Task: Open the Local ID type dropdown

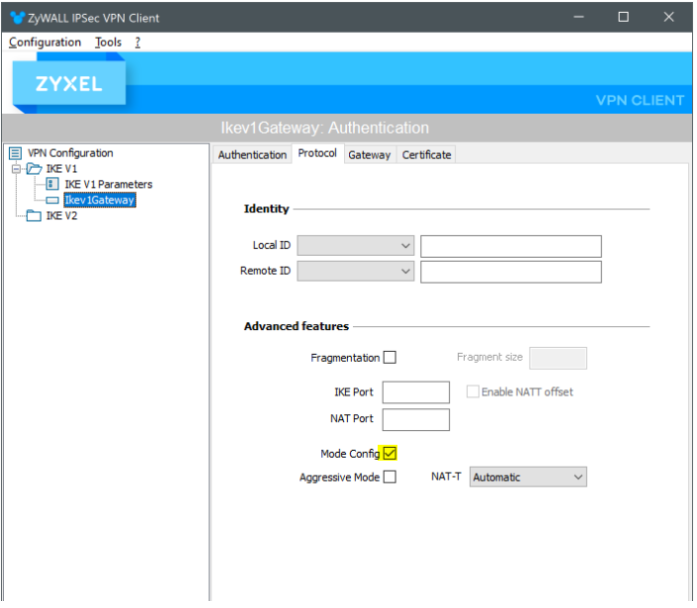Action: coord(356,245)
